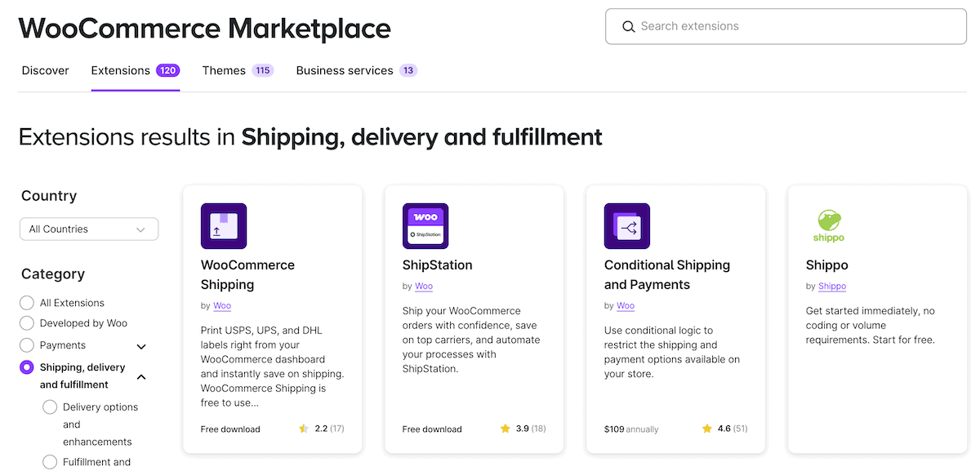Open the All Countries dropdown
The height and width of the screenshot is (471, 980).
[88, 229]
